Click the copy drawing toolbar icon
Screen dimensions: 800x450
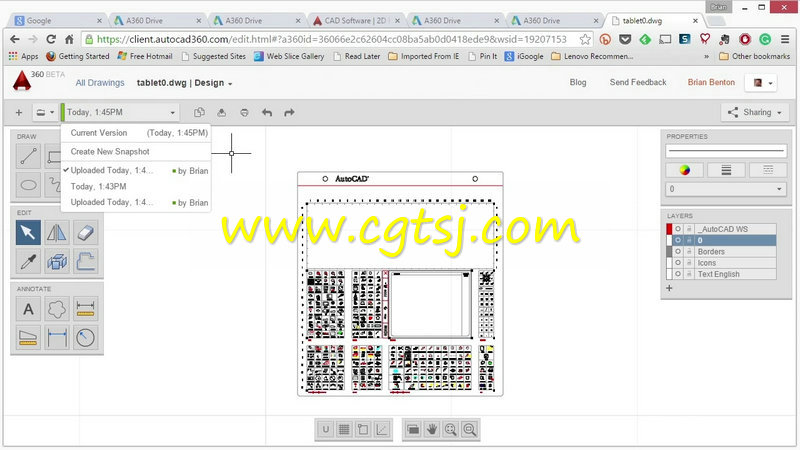coord(199,112)
